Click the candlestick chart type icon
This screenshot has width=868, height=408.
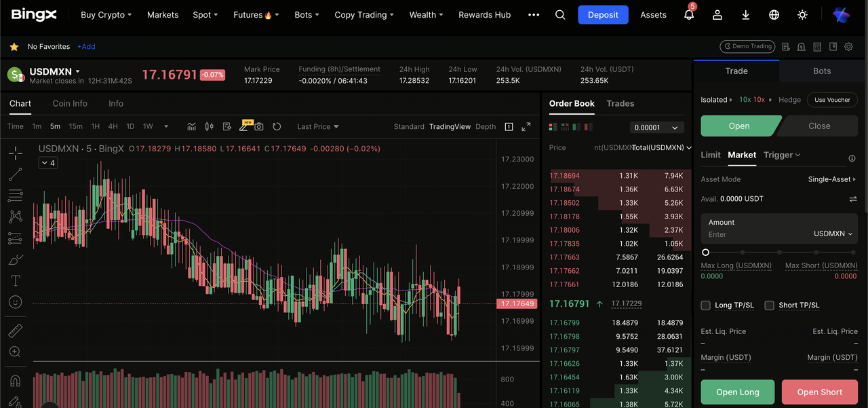209,126
